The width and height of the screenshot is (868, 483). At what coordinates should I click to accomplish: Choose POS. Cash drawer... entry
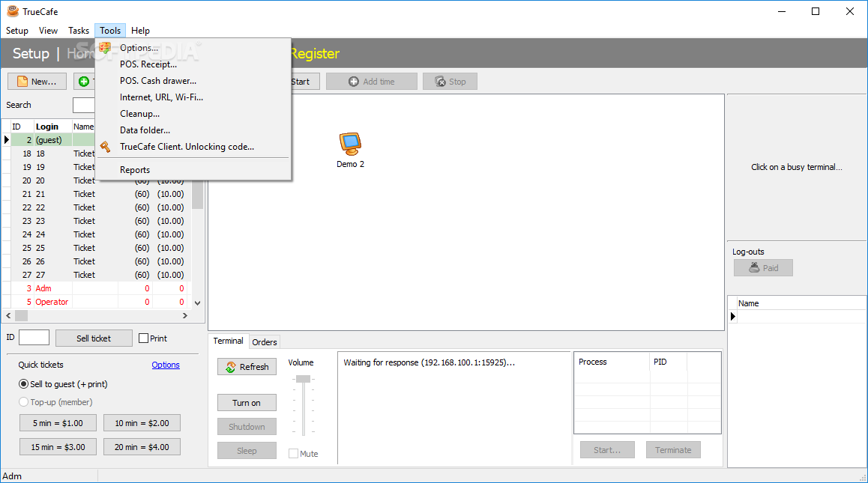(193, 81)
